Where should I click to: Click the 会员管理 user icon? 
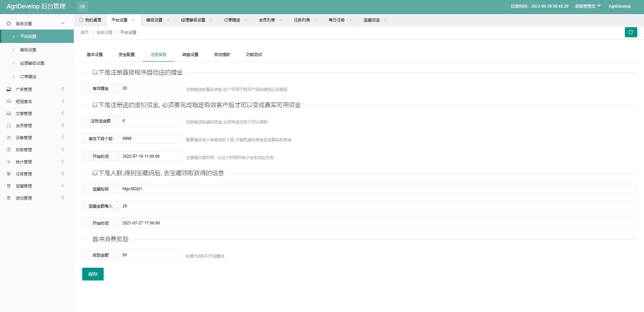[9, 125]
